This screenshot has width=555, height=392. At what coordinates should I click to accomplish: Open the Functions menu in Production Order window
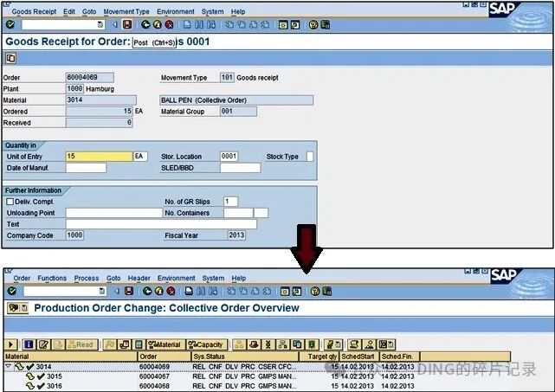point(52,278)
